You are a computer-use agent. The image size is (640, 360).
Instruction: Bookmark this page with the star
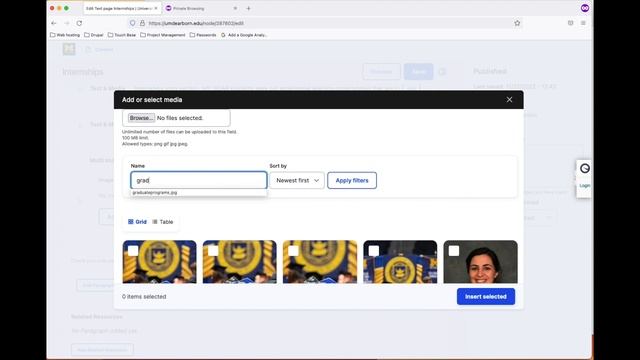click(x=517, y=23)
